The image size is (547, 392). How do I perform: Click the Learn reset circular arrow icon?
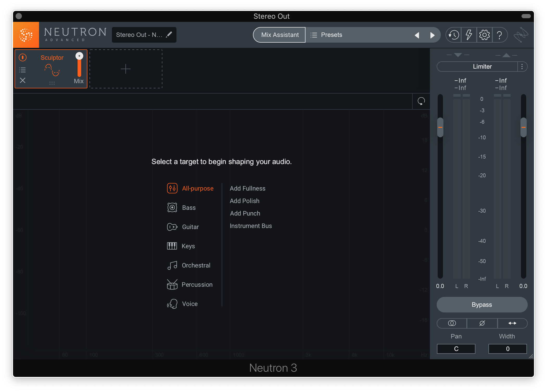tap(421, 101)
